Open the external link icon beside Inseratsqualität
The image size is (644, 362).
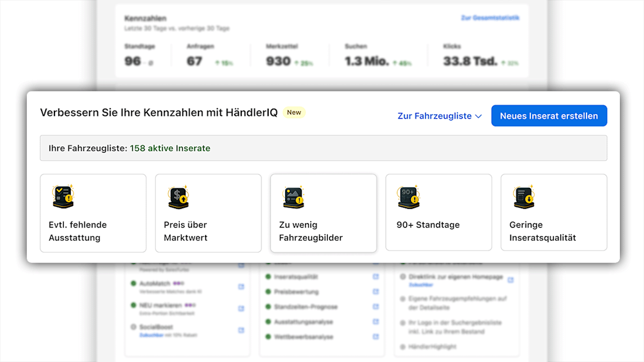coord(376,277)
